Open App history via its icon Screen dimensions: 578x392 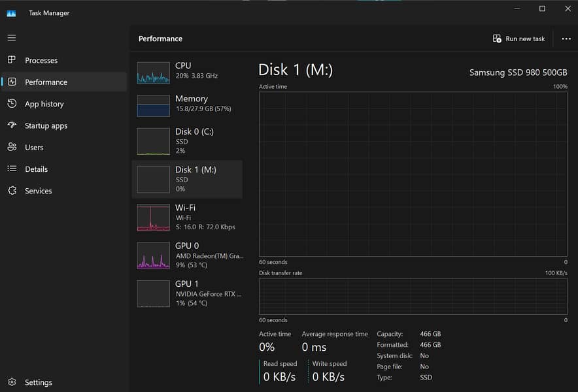(12, 104)
